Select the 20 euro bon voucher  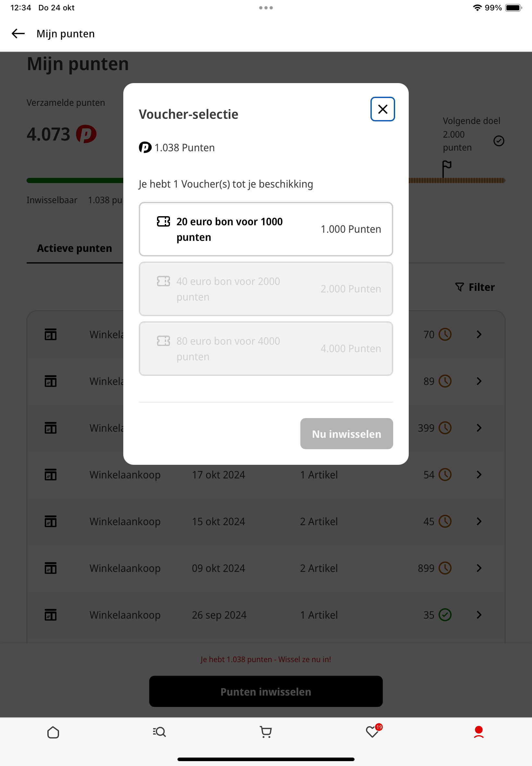pyautogui.click(x=266, y=229)
